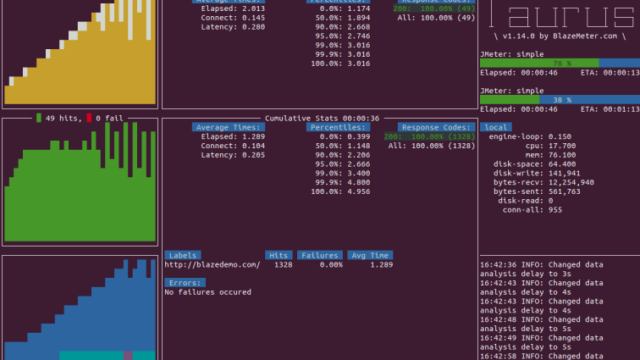Select the blue concurrency chart panel
Viewport: 640px width, 360px height.
click(x=80, y=309)
